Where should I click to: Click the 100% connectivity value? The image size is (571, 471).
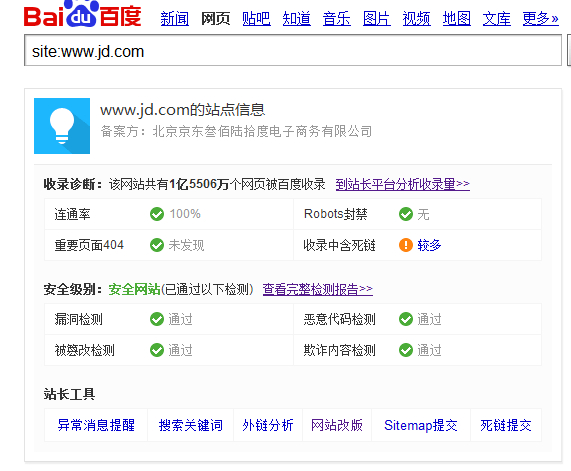click(185, 214)
